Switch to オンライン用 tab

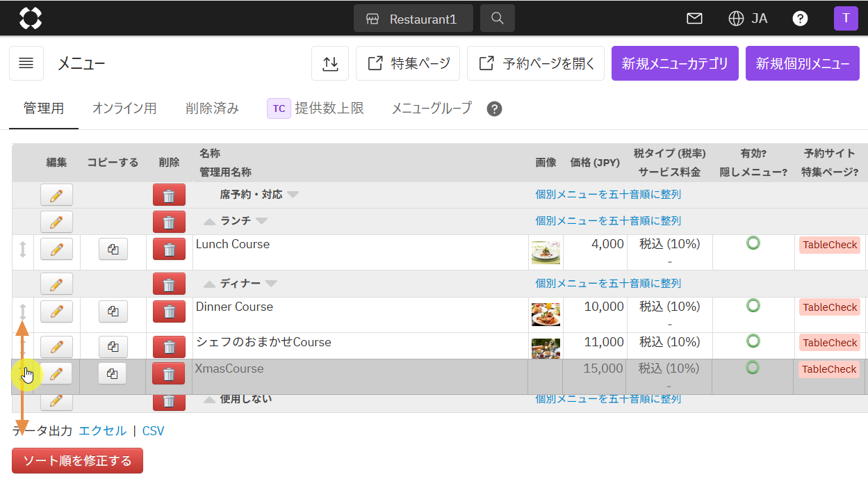click(x=124, y=108)
